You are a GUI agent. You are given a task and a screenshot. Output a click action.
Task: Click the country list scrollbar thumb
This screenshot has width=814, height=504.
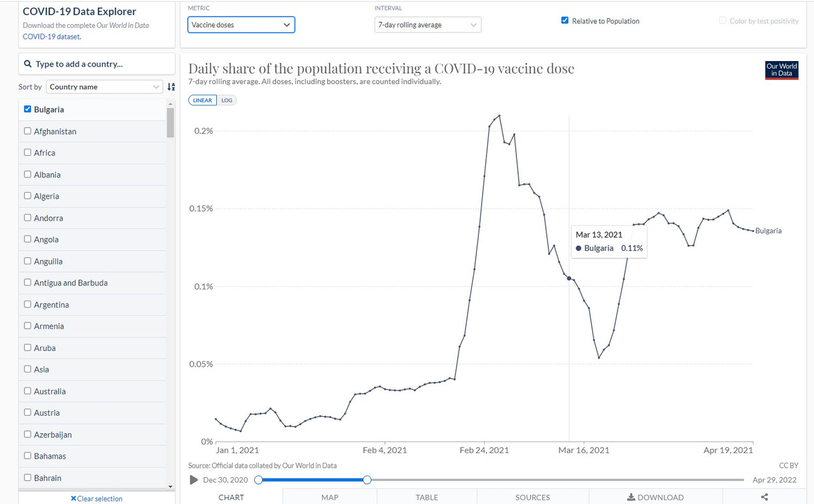pos(170,123)
